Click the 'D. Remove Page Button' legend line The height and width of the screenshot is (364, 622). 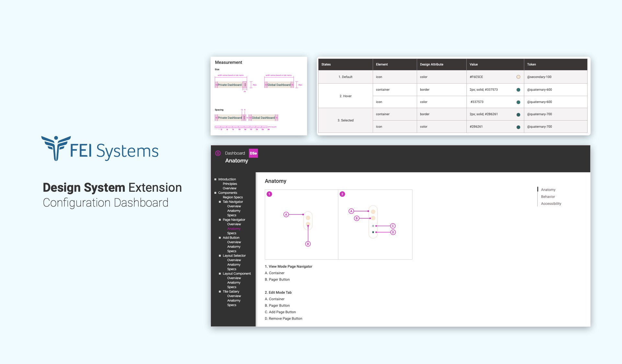pyautogui.click(x=283, y=319)
